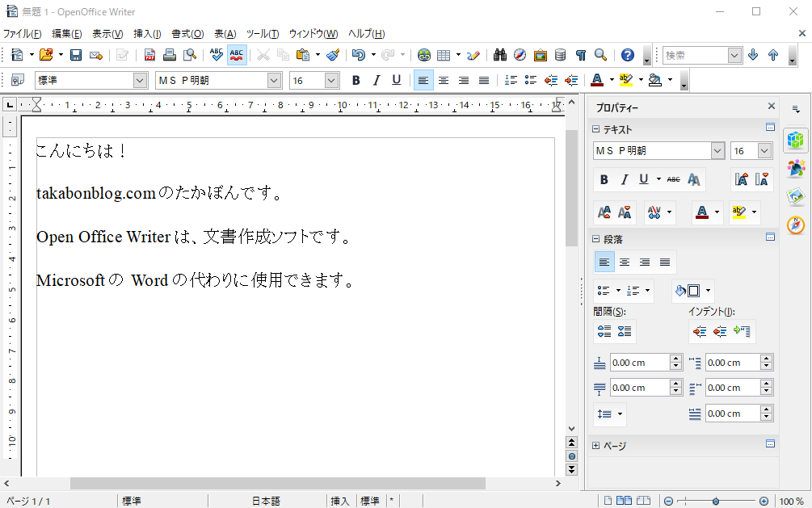The image size is (812, 508).
Task: Open the print preview
Action: 191,55
